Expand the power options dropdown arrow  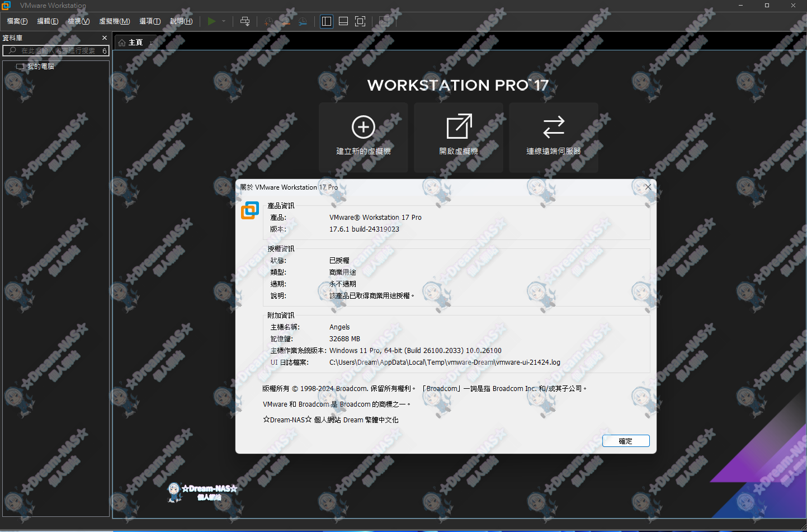[224, 21]
